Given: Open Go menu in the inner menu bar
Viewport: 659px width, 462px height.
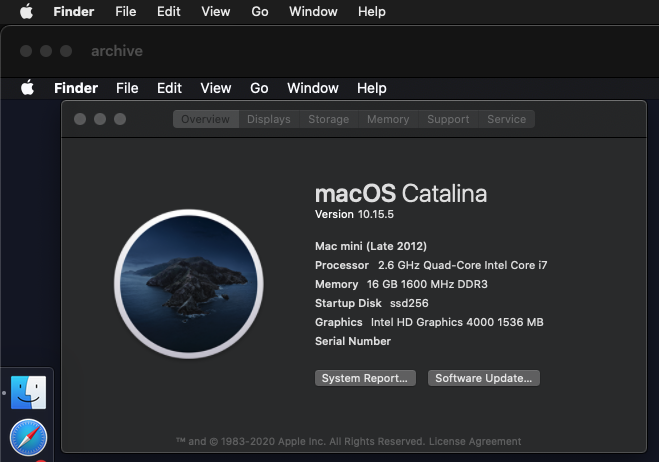Looking at the screenshot, I should click(259, 88).
